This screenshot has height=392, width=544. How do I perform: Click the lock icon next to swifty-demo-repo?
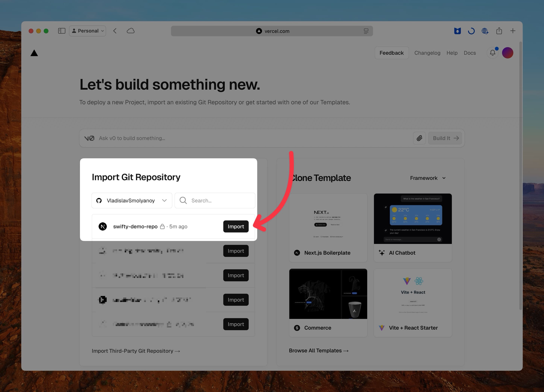click(162, 226)
